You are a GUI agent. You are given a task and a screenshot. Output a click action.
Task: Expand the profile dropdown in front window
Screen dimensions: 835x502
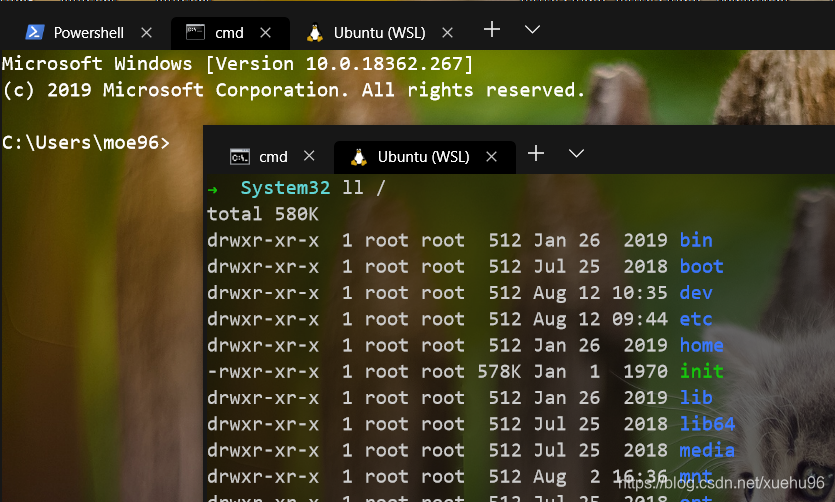click(x=576, y=154)
